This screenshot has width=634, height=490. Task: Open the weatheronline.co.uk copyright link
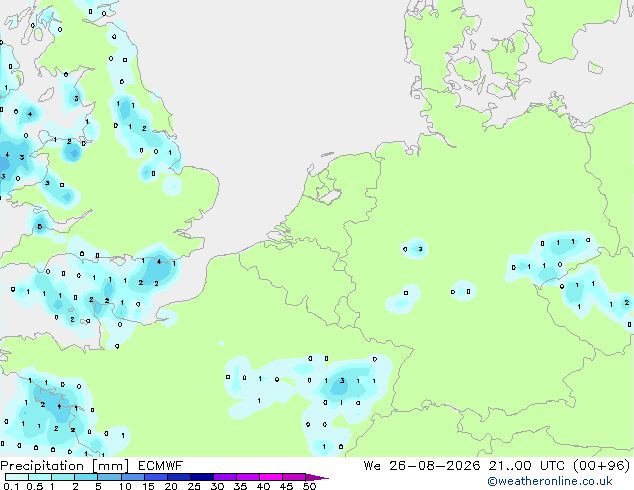(x=549, y=481)
